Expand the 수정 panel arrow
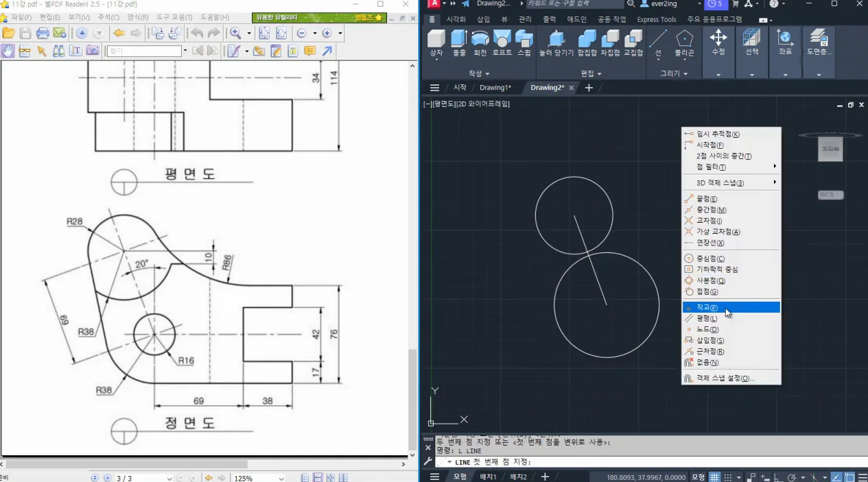The image size is (868, 482). click(x=718, y=74)
